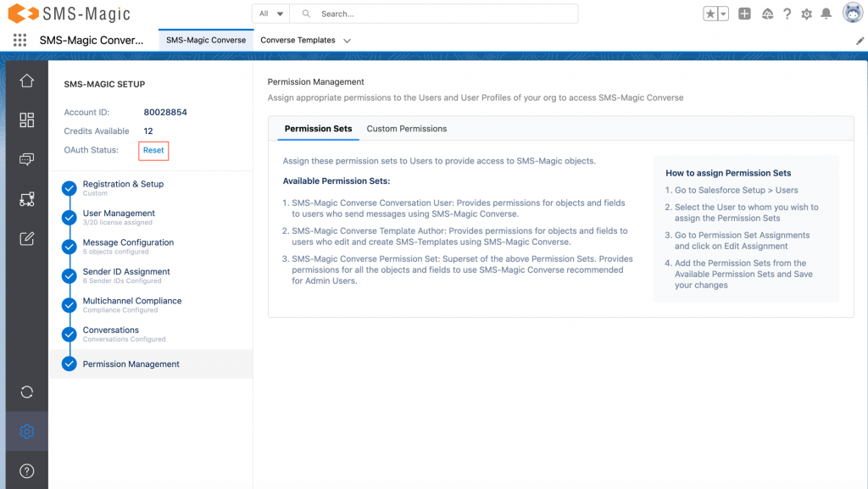The image size is (868, 489).
Task: Open the Message Configuration step
Action: (x=128, y=242)
